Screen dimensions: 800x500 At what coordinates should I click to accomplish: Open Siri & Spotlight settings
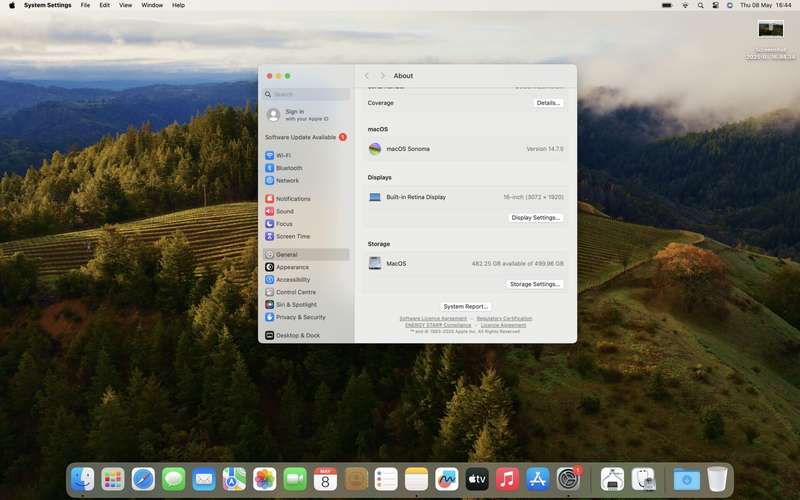[306, 305]
